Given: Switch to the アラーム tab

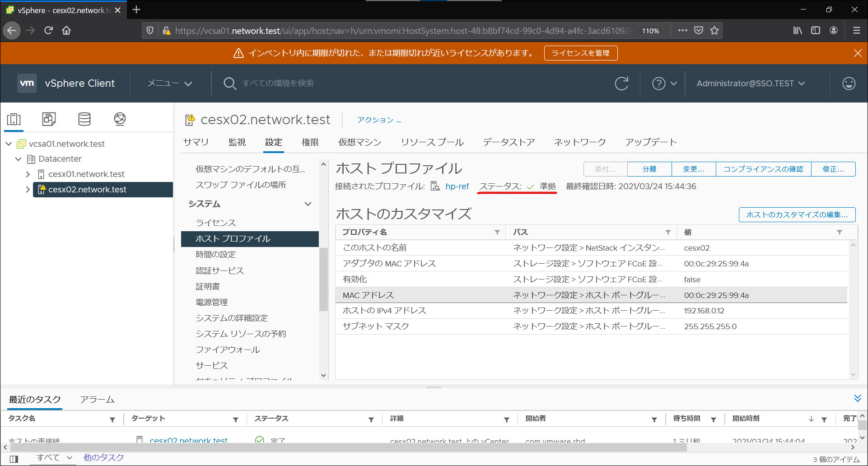Looking at the screenshot, I should 97,400.
